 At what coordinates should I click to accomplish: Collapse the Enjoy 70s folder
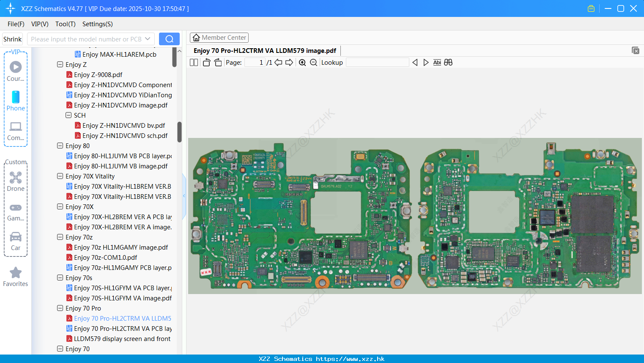point(60,278)
